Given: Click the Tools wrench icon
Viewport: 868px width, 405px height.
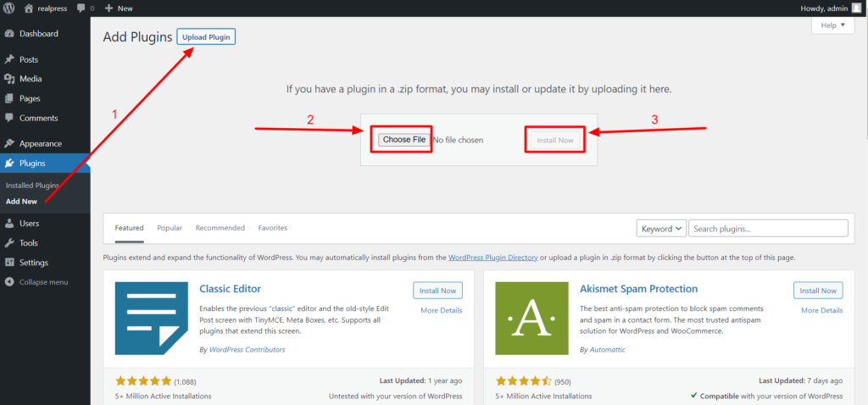Looking at the screenshot, I should (8, 243).
